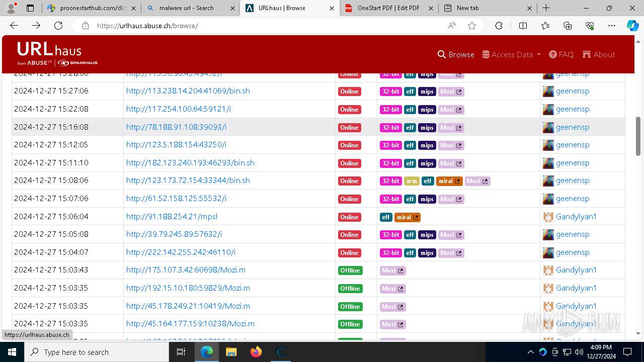The height and width of the screenshot is (362, 644).
Task: Refresh the URLhaus page
Action: pos(58,26)
